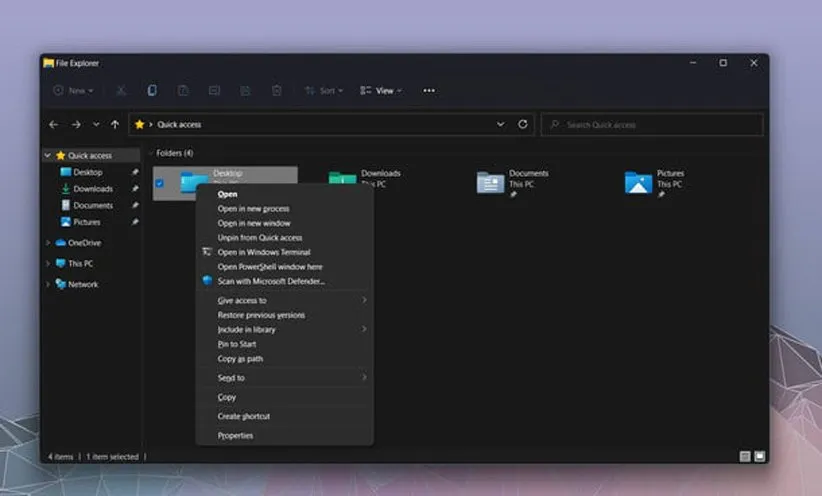Select Downloads in the navigation sidebar
Image resolution: width=822 pixels, height=496 pixels.
[x=93, y=189]
